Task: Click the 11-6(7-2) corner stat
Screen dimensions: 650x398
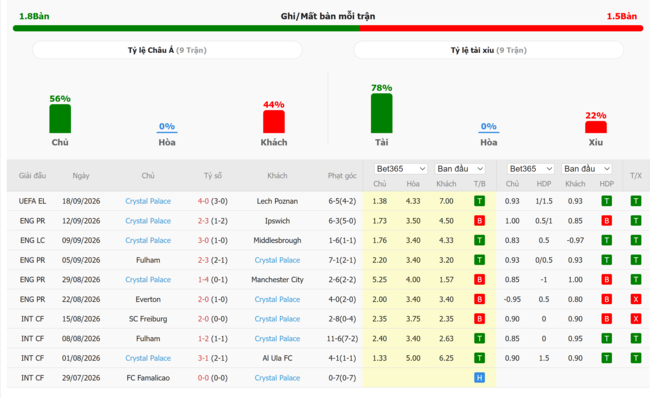Action: tap(342, 339)
